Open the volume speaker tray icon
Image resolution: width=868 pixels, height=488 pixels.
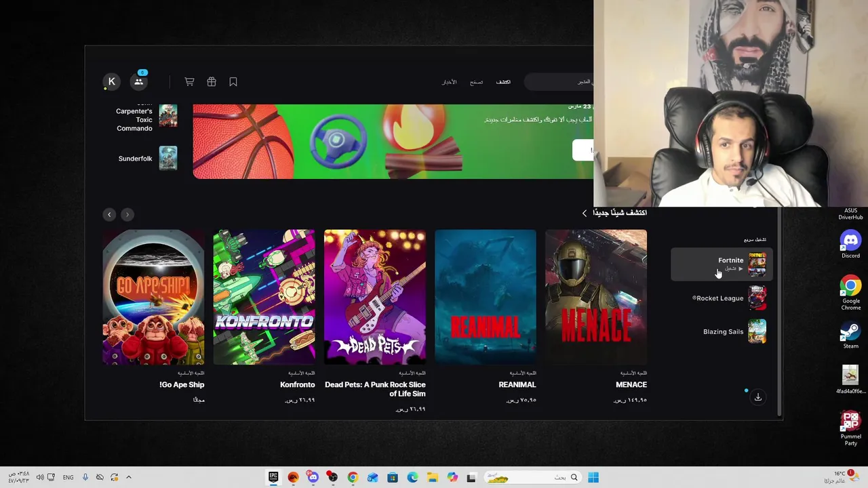pos(40,477)
